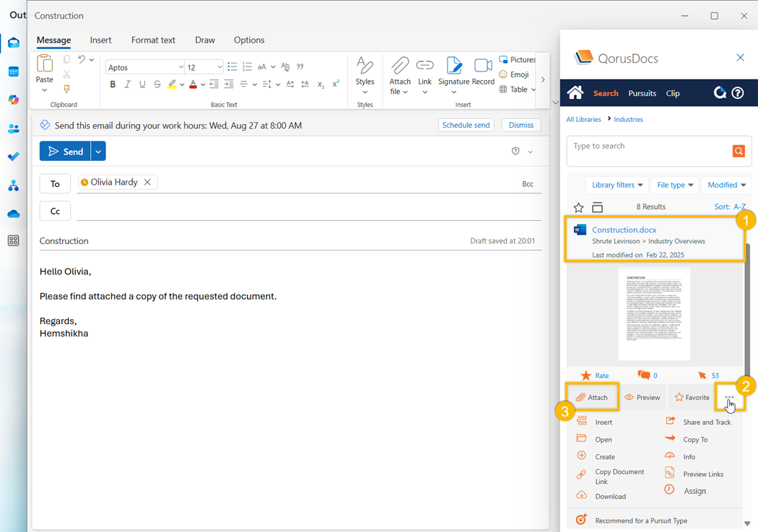Viewport: 758px width, 532px height.
Task: Toggle the Favorite star for Construction.docx
Action: (692, 398)
